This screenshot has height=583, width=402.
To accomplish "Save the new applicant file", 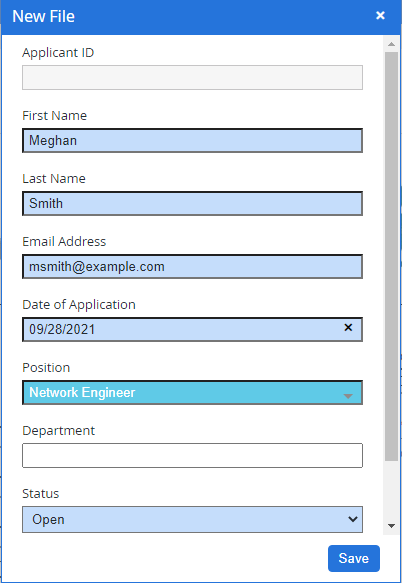I will pos(354,558).
